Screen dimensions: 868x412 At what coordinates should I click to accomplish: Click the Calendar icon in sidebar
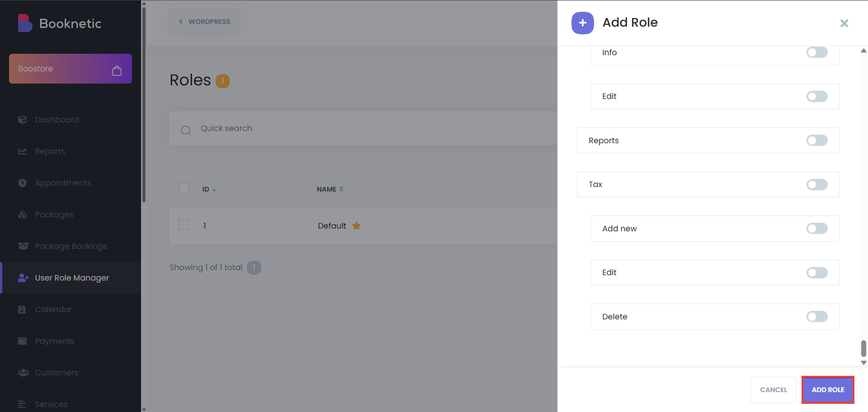tap(22, 310)
